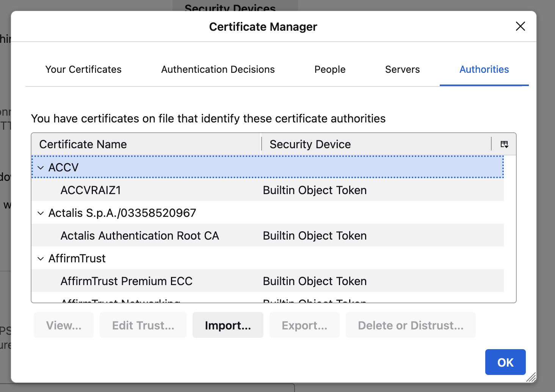Switch to Your Certificates tab
Screen dimensions: 555x392
pos(83,69)
